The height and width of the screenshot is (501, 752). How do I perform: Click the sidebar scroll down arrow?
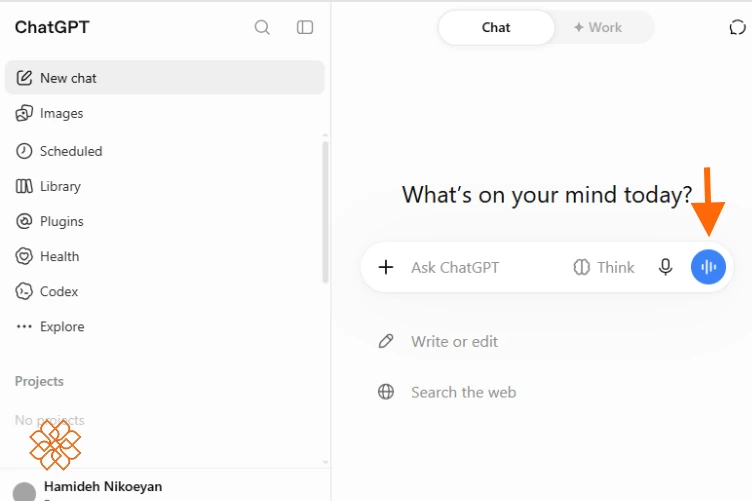[x=325, y=462]
